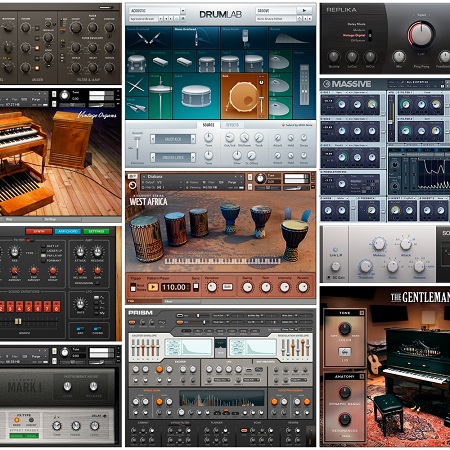Select sound variation 7 in the synth
Viewport: 450px width, 450px height.
47,306
